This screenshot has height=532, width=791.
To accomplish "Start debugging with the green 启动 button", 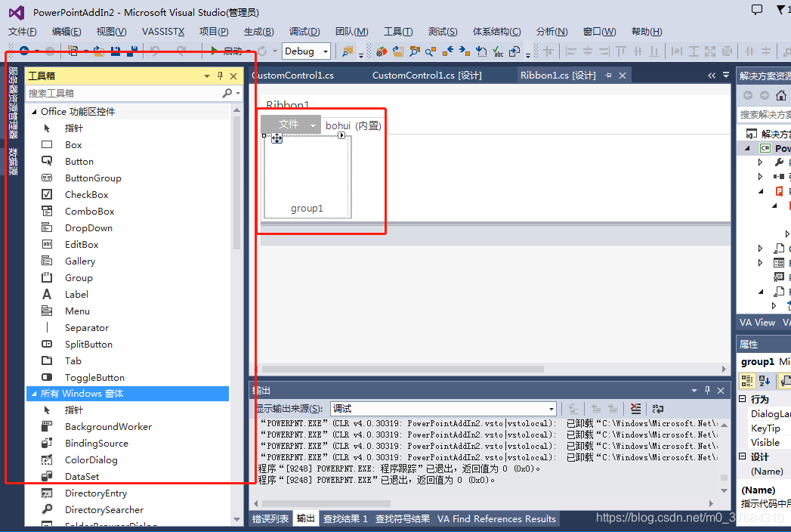I will pos(227,51).
